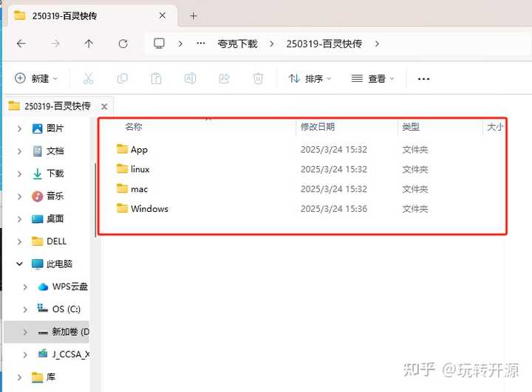Click the Delete trash icon
The width and height of the screenshot is (532, 392).
tap(258, 79)
